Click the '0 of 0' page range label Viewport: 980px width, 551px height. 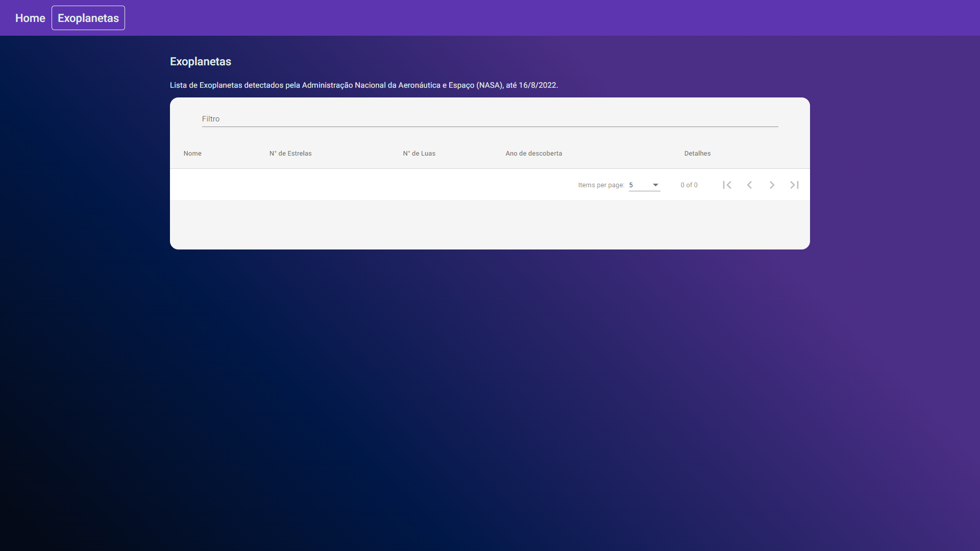[x=689, y=185]
